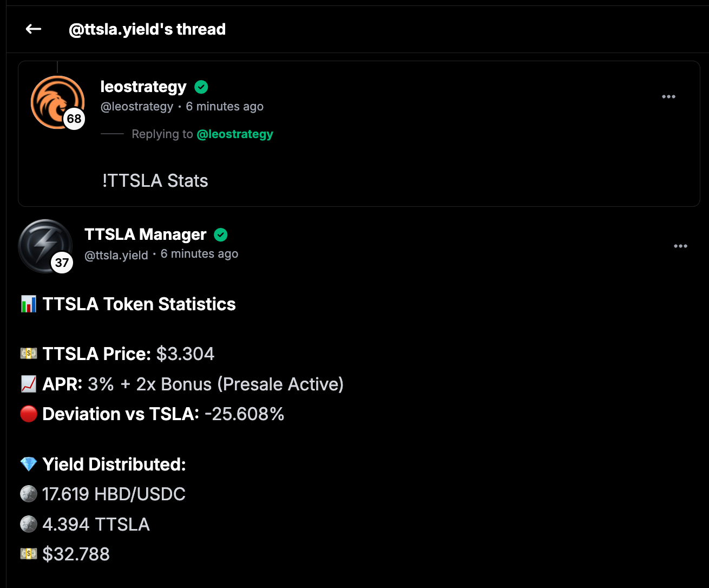Click the '@ttsla.yield's thread' header title
709x588 pixels.
point(147,29)
